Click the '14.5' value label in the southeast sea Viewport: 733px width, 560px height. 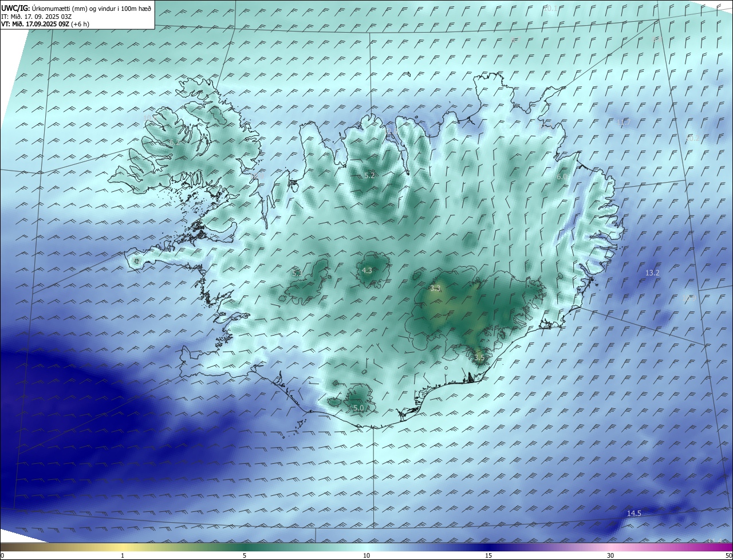tap(634, 513)
